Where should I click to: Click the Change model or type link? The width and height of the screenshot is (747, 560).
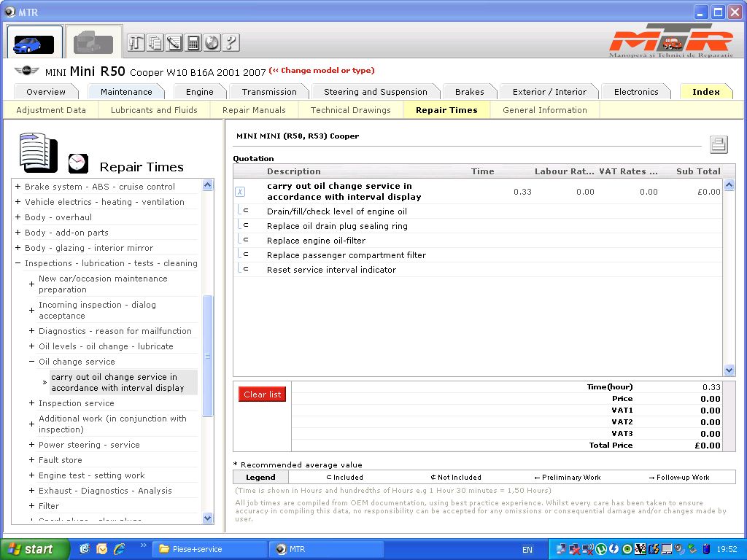click(x=322, y=71)
